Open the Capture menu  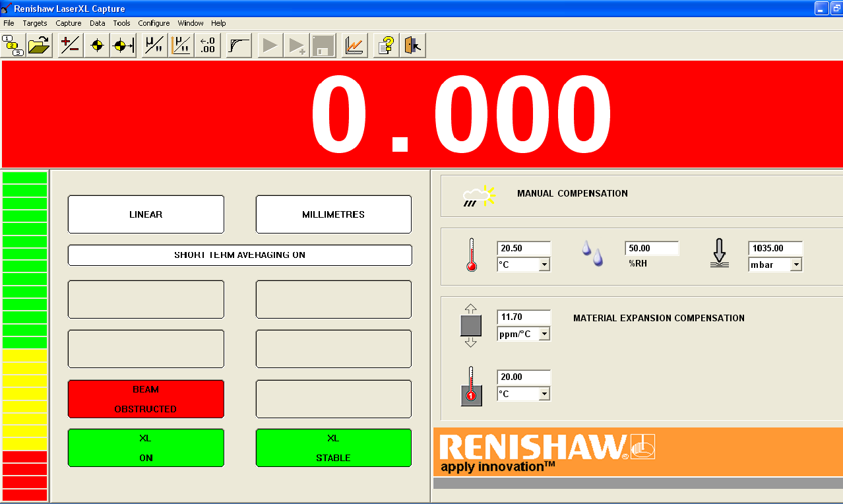click(69, 23)
